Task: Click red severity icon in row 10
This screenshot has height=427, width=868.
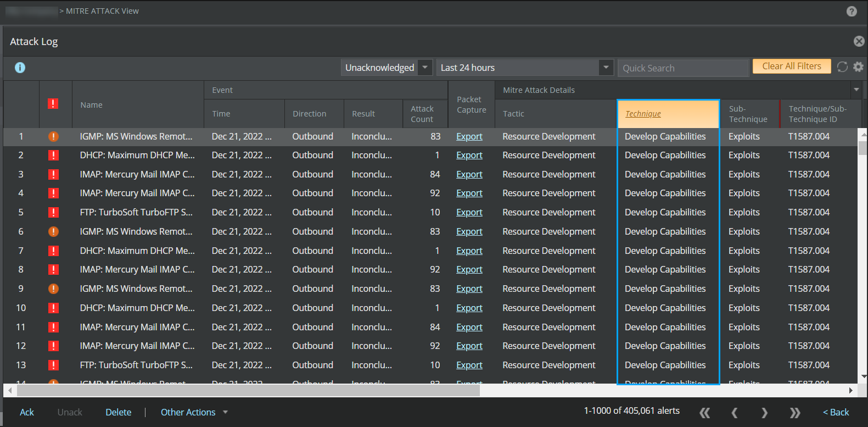Action: 53,308
